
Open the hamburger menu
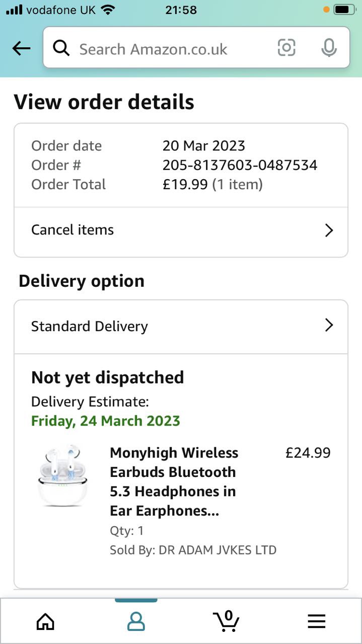(317, 621)
